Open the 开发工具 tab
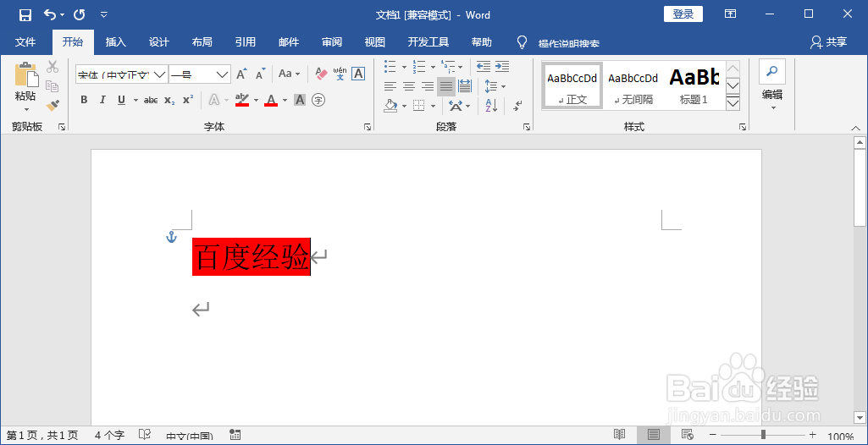This screenshot has height=445, width=868. 428,42
